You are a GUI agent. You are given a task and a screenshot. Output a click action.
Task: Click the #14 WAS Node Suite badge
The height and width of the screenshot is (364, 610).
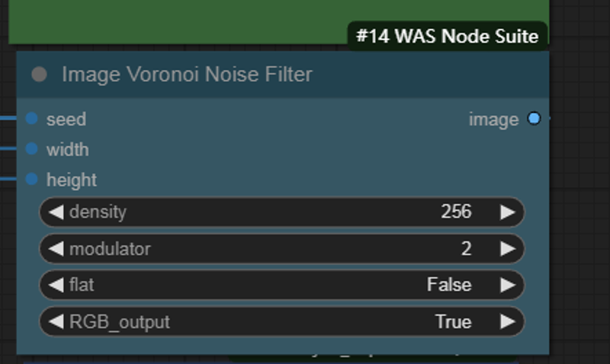[x=448, y=36]
